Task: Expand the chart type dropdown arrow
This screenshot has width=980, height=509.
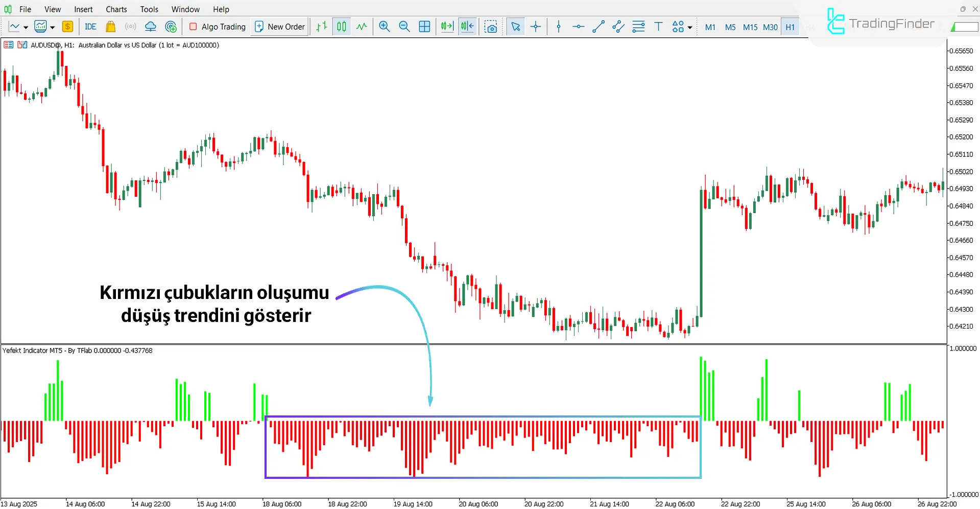Action: (x=26, y=27)
